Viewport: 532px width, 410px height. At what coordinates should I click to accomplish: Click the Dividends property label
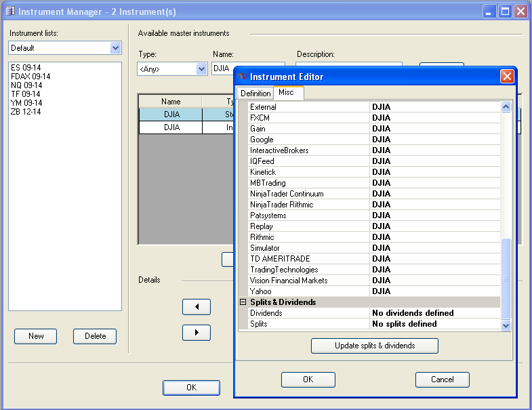pyautogui.click(x=266, y=313)
